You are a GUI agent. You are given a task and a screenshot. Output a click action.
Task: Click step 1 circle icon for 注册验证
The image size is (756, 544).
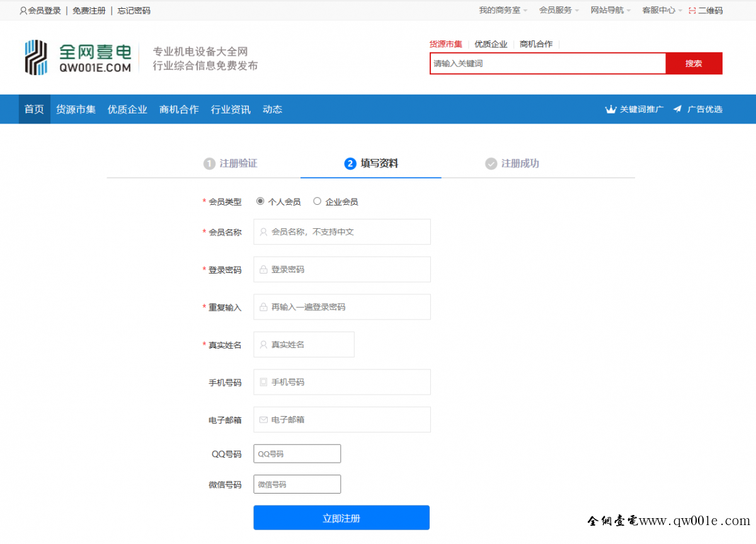[x=209, y=164]
